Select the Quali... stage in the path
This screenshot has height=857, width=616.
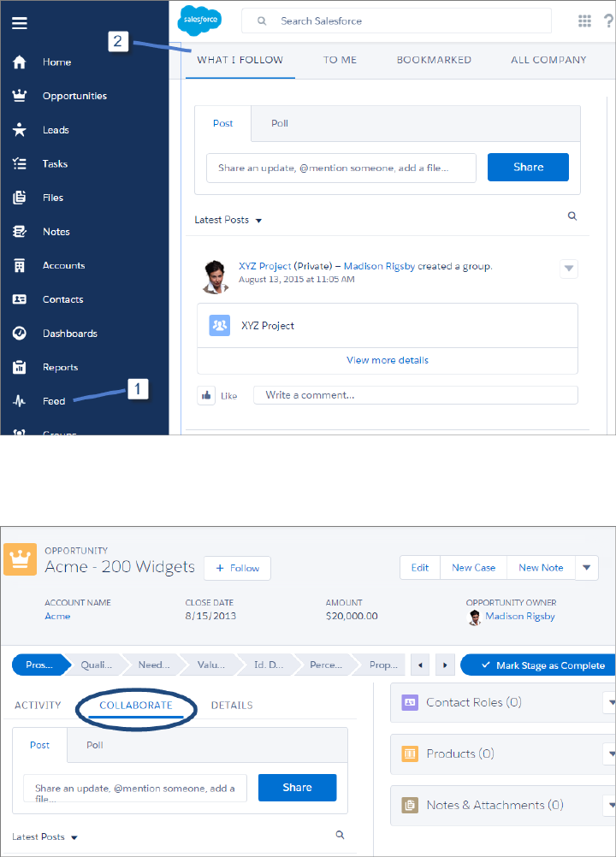(96, 665)
